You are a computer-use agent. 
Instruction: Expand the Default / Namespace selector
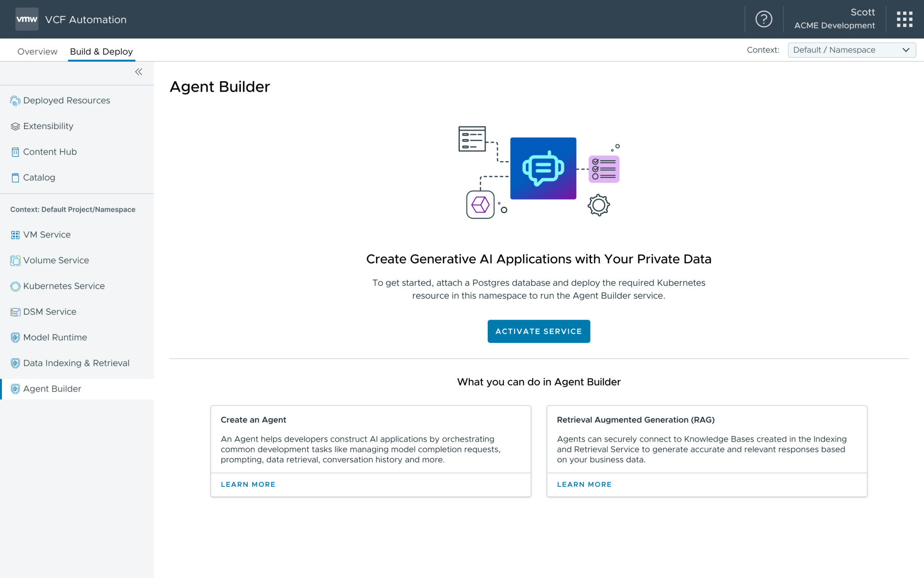point(851,50)
